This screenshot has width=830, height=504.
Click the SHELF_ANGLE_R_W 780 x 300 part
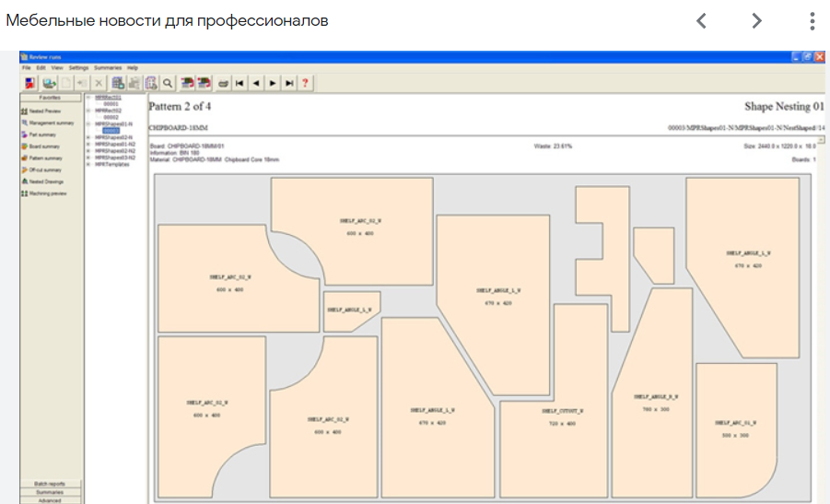655,403
